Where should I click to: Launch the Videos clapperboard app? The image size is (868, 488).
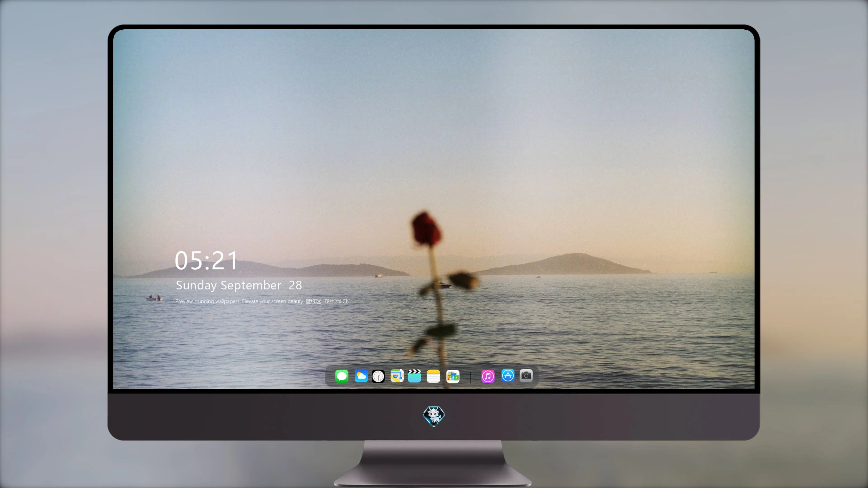pos(415,376)
